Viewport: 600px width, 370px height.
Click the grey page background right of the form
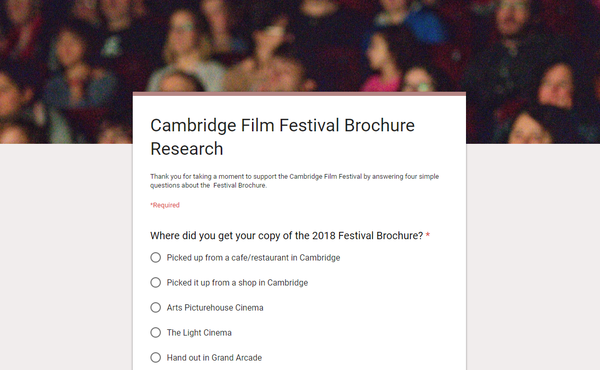tap(533, 257)
